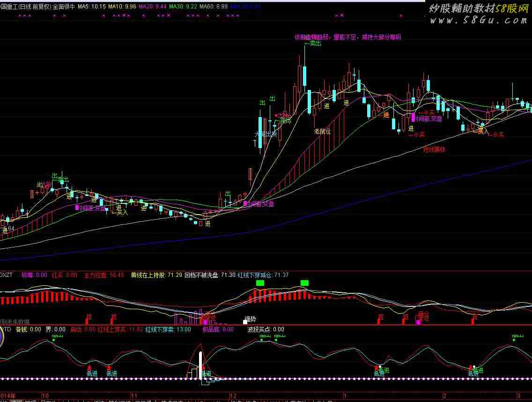Select the 回档不破洗盘: 71.30 readout
Viewport: 532px width, 402px height.
pos(210,275)
